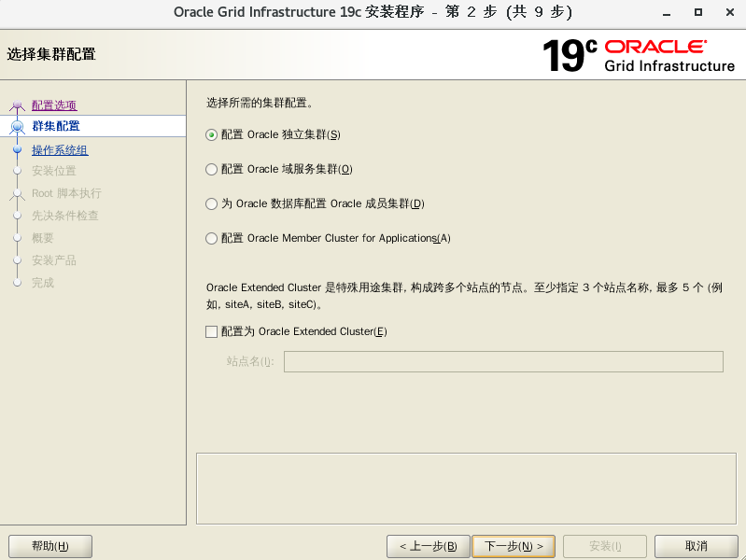Click the 选择所需的集群配置 instruction text
This screenshot has width=746, height=560.
(260, 103)
